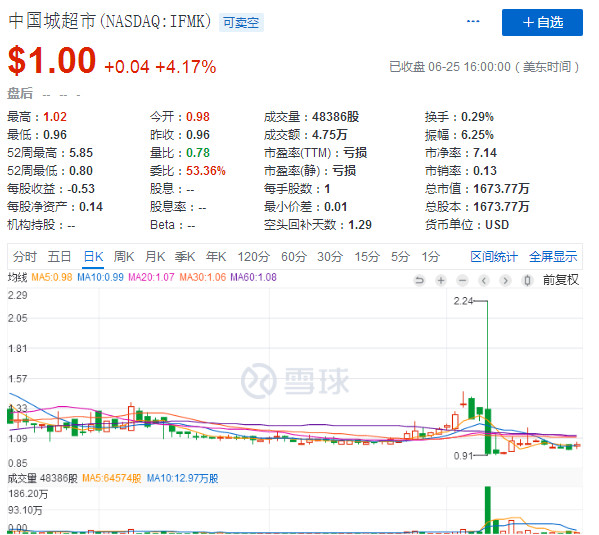Click the +4.17% change percentage

pos(186,67)
